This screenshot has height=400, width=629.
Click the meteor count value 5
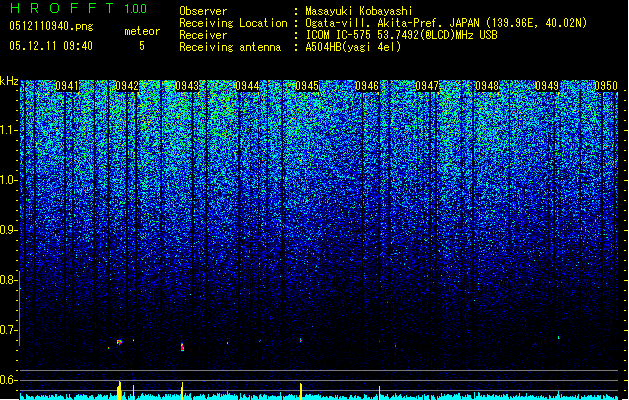tap(142, 46)
